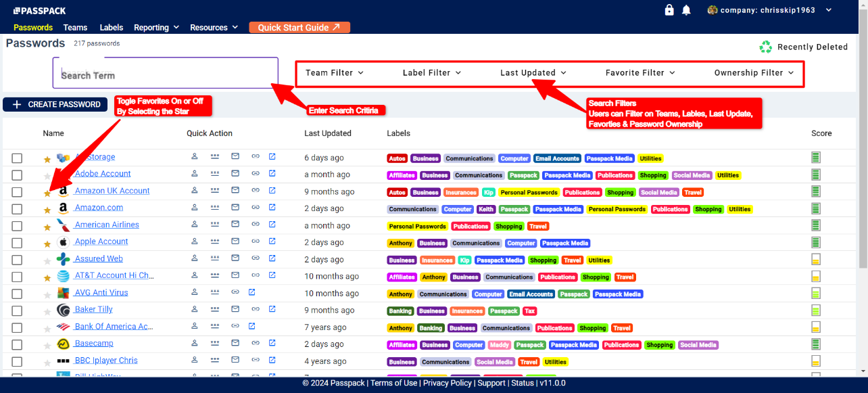
Task: Copy password for Adobe Account row
Action: (215, 173)
